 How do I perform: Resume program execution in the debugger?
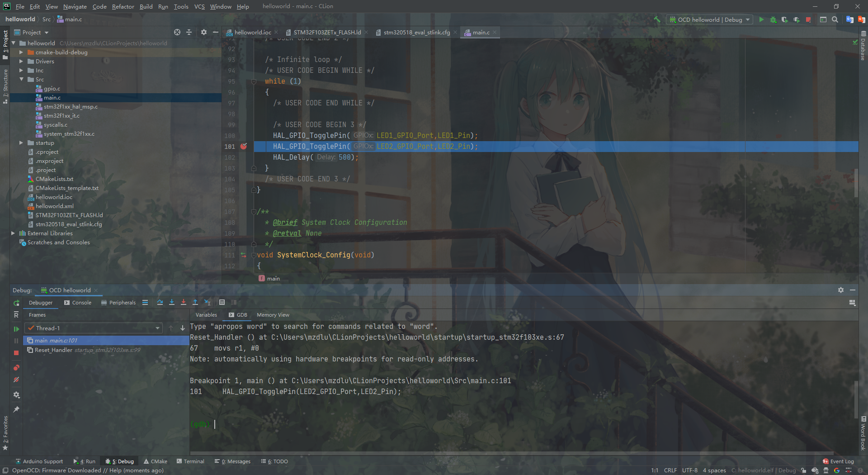click(x=16, y=328)
